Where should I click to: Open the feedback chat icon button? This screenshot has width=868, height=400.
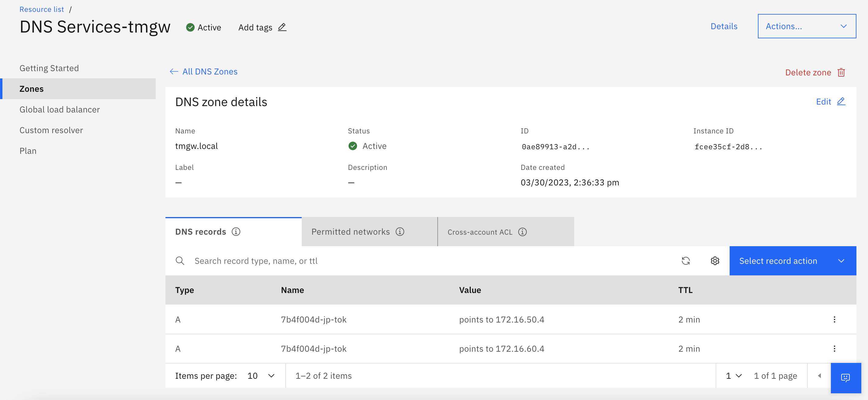pyautogui.click(x=845, y=378)
